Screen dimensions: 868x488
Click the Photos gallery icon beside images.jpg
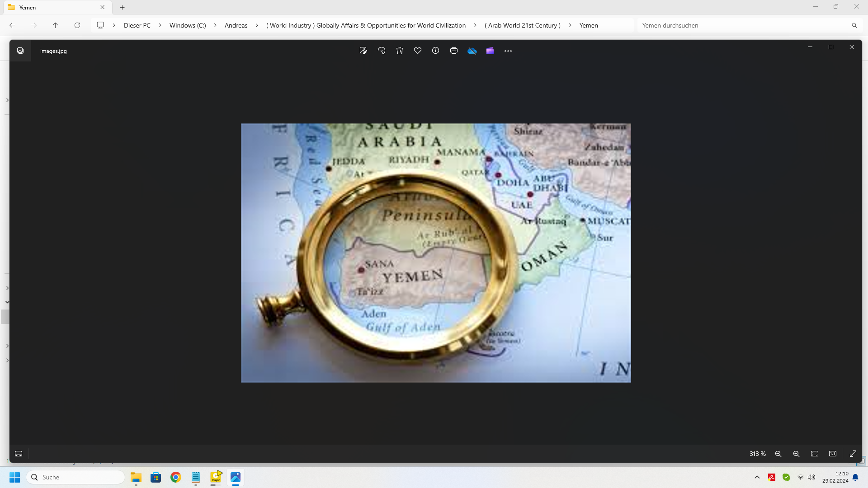(x=20, y=51)
